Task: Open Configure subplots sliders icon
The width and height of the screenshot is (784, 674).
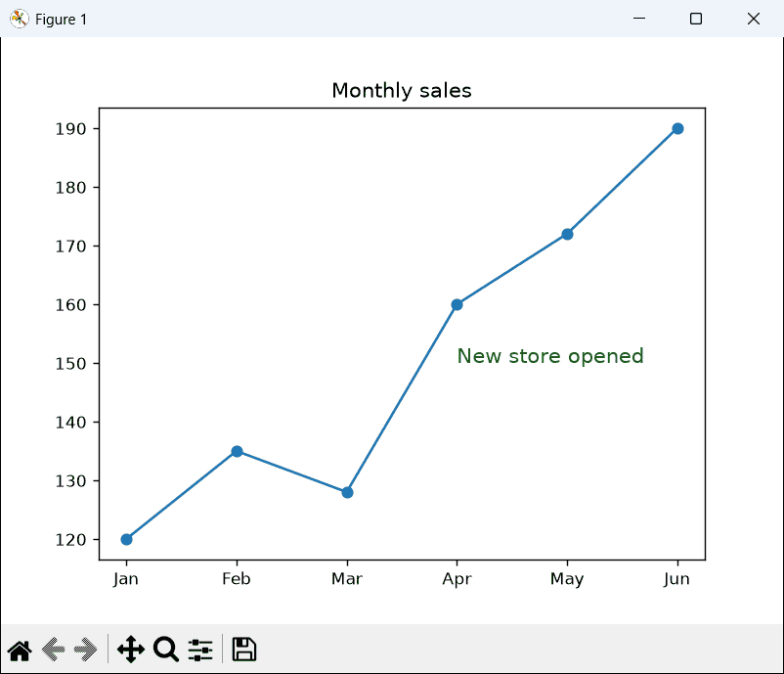Action: (200, 650)
